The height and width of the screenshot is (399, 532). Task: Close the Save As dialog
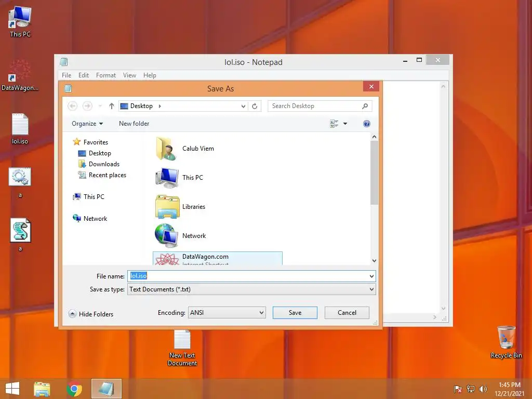[x=371, y=87]
